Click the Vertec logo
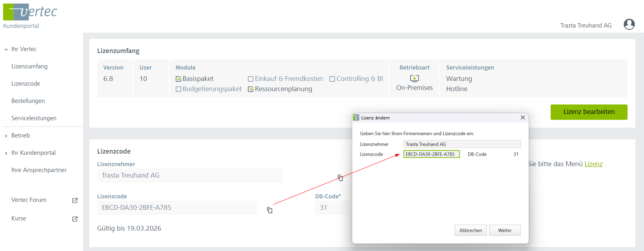This screenshot has height=251, width=644. tap(30, 12)
